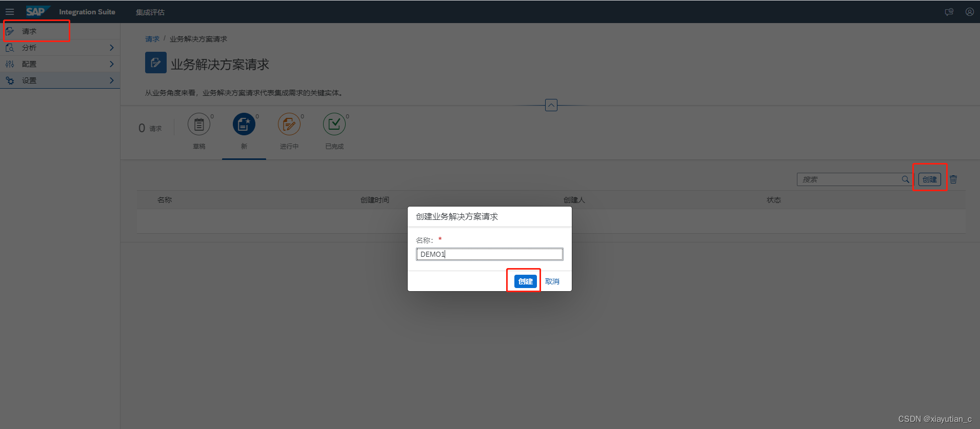Click the 请求 sidebar pencil icon
Image resolution: width=980 pixels, height=429 pixels.
coord(10,31)
